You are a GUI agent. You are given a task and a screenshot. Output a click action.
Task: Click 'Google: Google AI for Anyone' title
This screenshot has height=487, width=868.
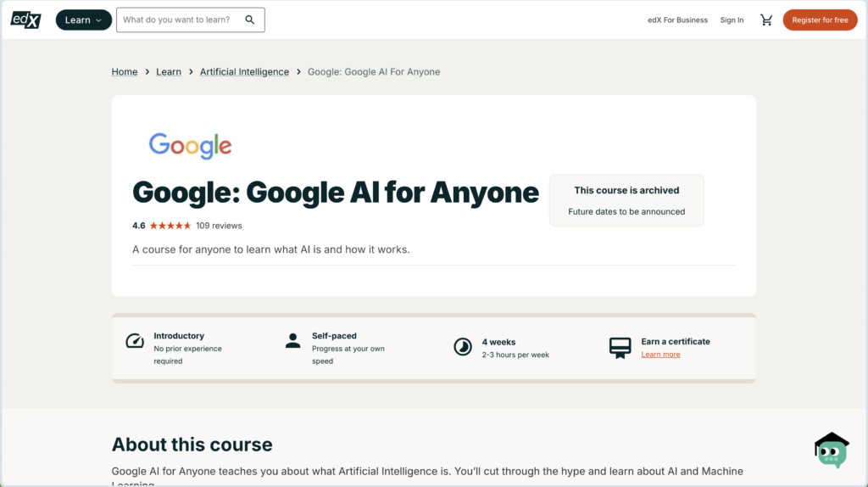click(x=336, y=193)
